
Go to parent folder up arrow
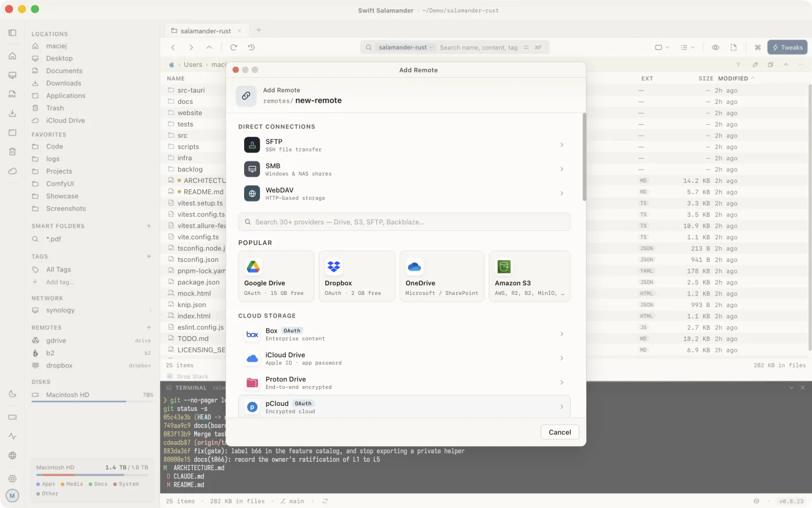tap(209, 48)
